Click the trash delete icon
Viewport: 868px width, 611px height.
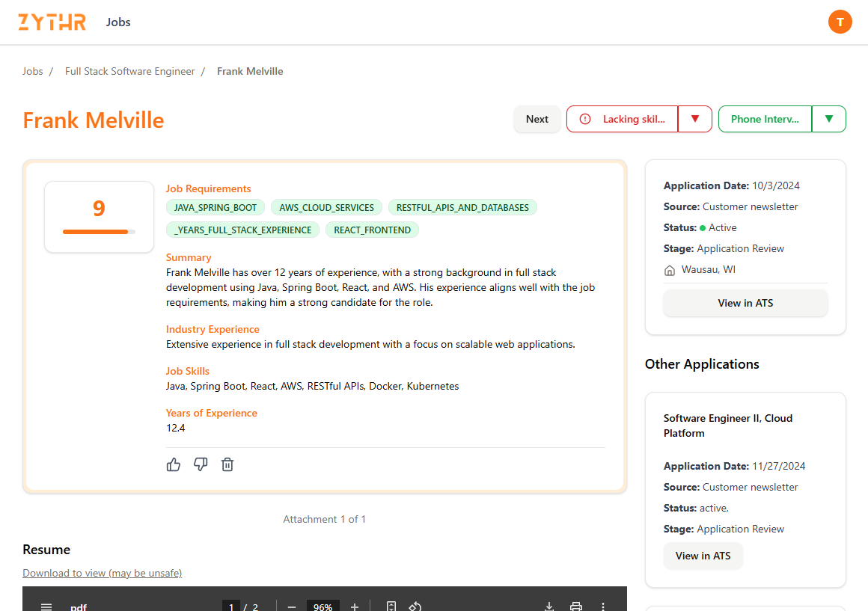(x=227, y=464)
